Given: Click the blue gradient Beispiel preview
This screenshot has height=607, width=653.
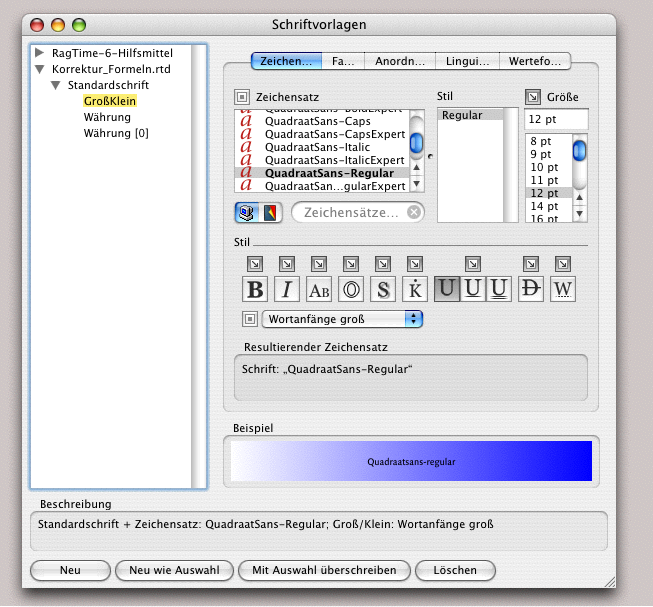Looking at the screenshot, I should click(x=411, y=462).
